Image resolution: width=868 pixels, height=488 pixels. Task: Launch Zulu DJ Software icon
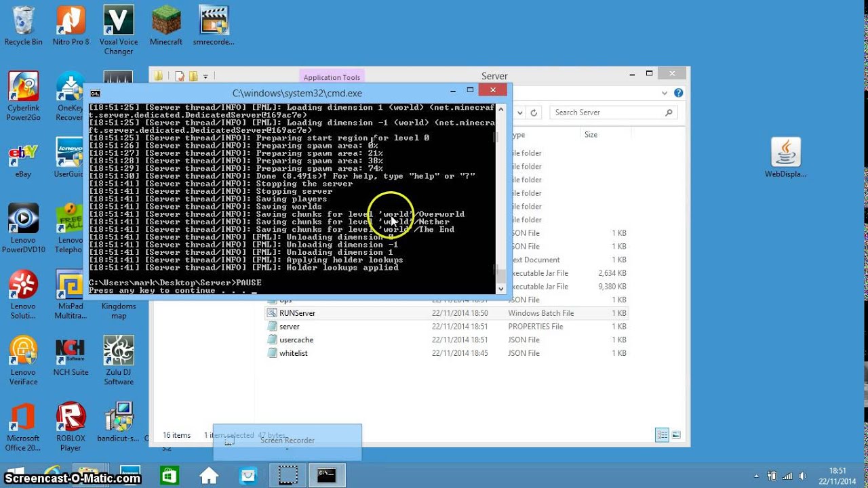119,361
